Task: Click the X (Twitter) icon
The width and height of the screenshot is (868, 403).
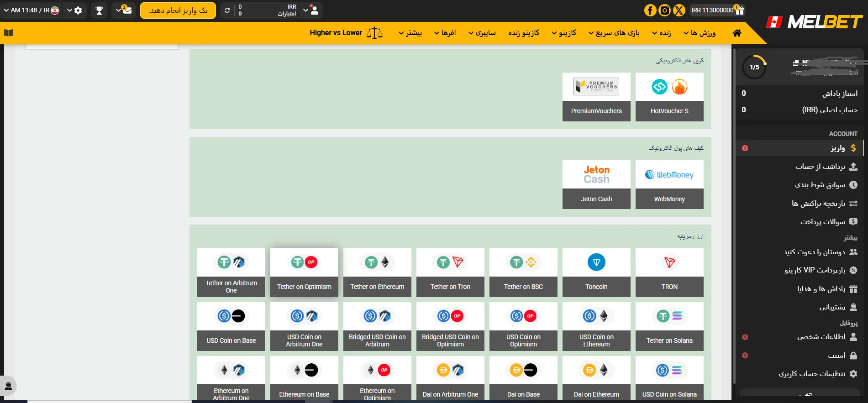Action: tap(679, 10)
